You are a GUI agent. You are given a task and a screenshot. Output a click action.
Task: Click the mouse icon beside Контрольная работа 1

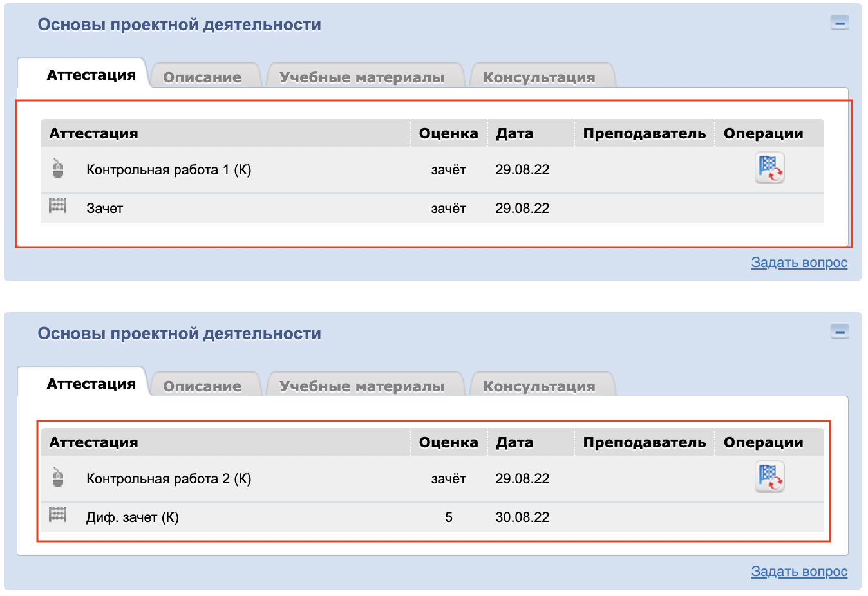tap(58, 169)
